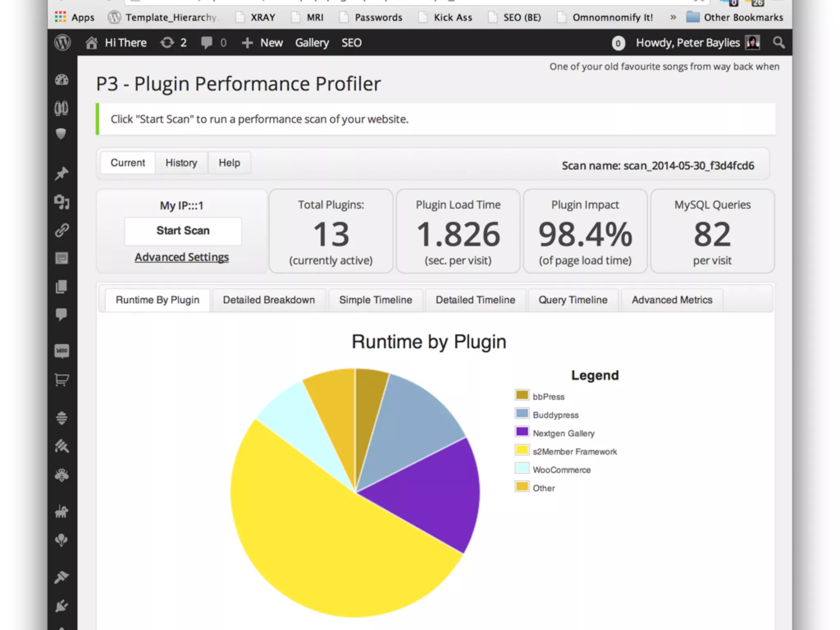Open the Other Bookmarks folder
The image size is (840, 630).
[735, 17]
